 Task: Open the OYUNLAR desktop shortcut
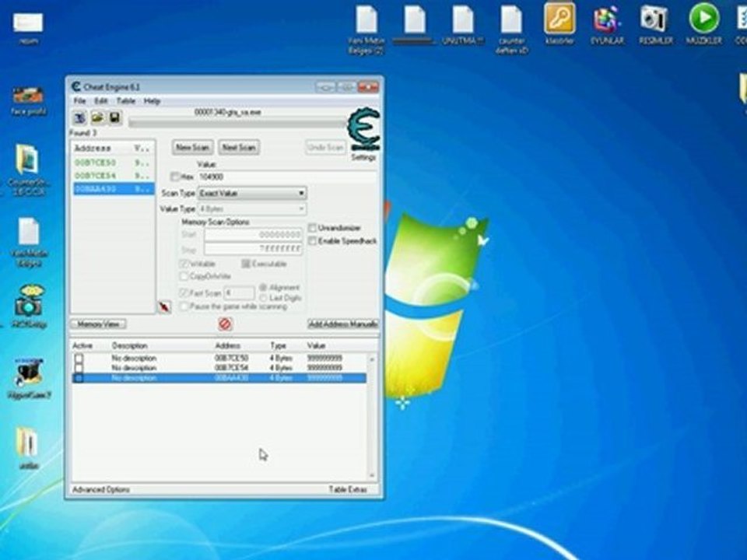click(x=607, y=25)
